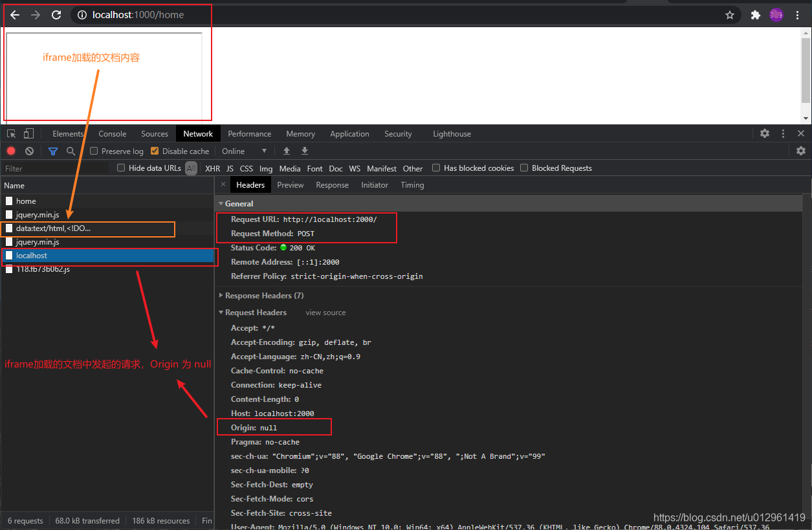Viewport: 812px width, 530px height.
Task: Toggle the device toolbar icon
Action: (x=28, y=134)
